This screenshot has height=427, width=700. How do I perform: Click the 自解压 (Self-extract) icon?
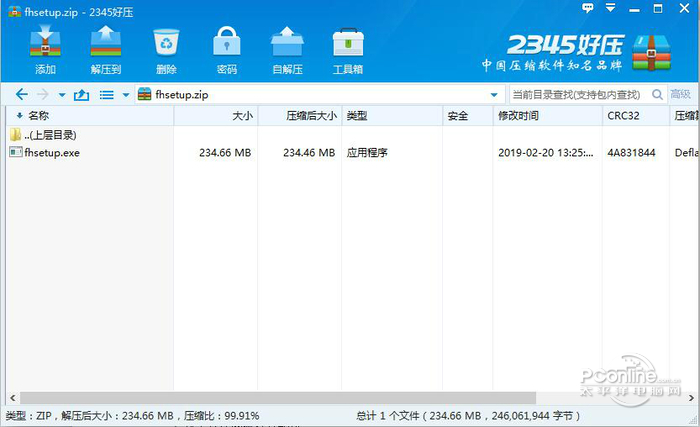[x=287, y=41]
